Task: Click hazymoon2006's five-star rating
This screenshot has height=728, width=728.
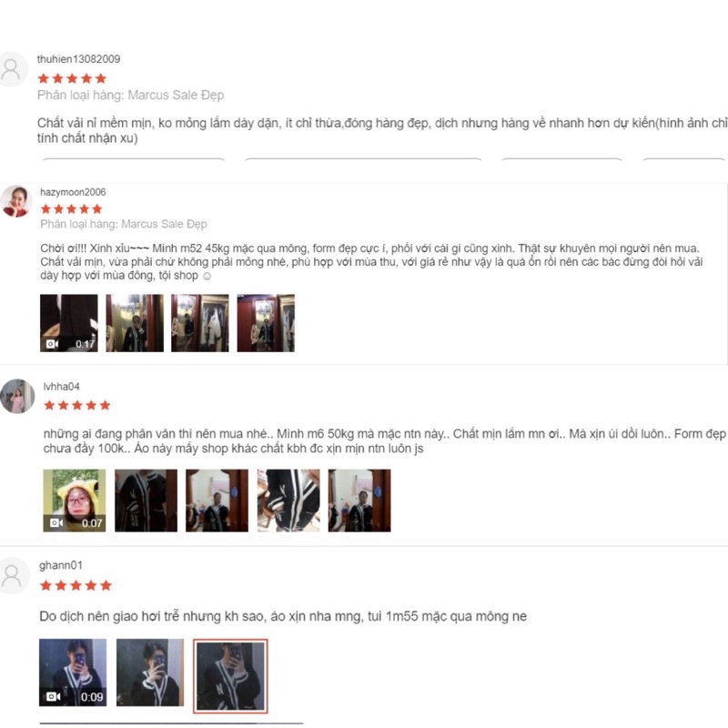Action: (x=71, y=209)
